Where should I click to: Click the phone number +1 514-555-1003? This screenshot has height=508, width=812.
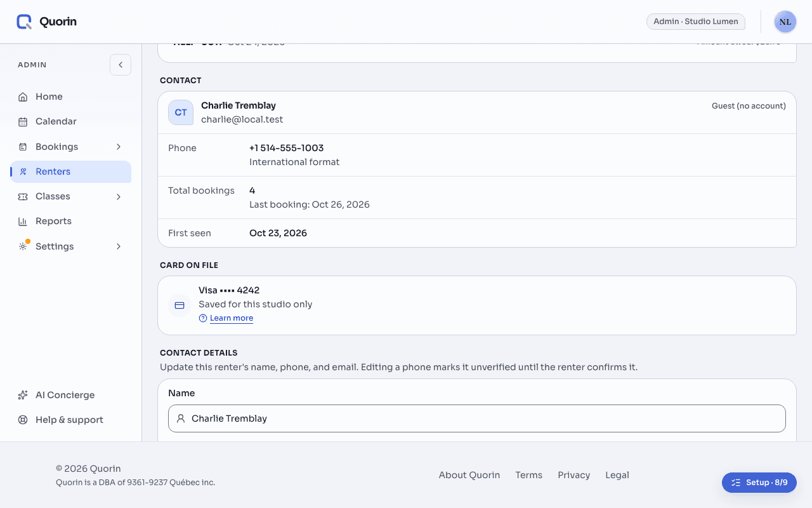coord(287,148)
